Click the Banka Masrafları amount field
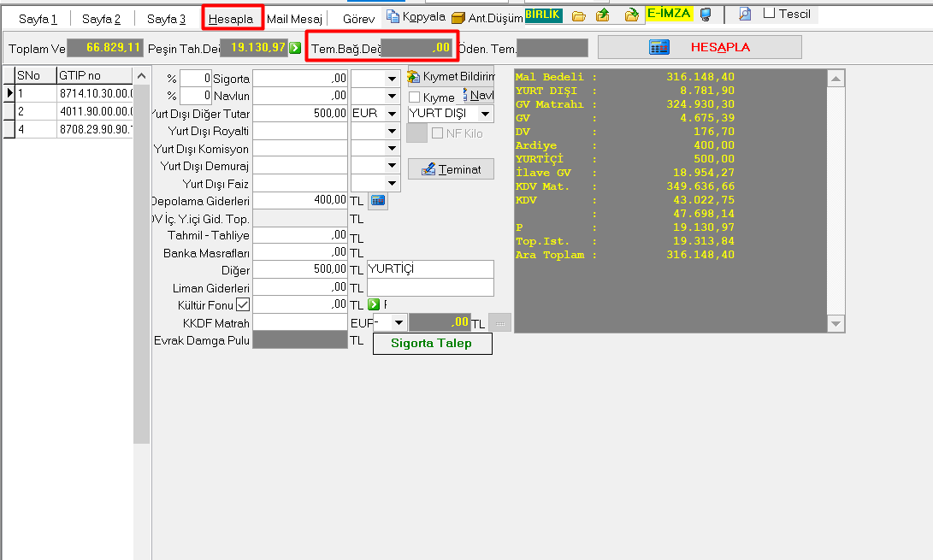 (300, 252)
